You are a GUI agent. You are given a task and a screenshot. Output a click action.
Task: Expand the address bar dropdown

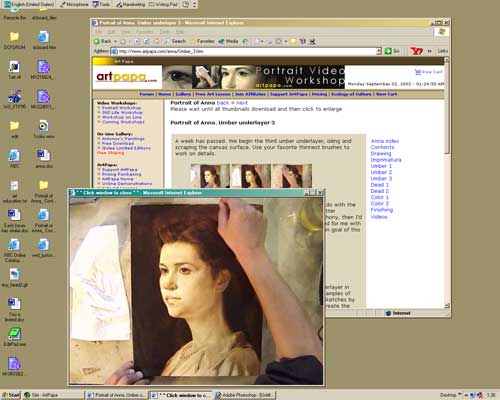(x=379, y=51)
